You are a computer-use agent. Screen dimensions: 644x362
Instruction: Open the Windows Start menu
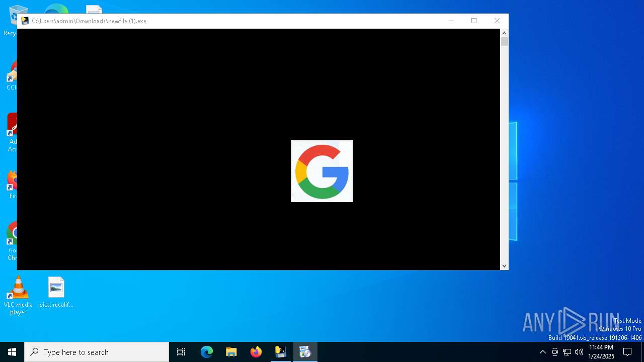point(12,352)
